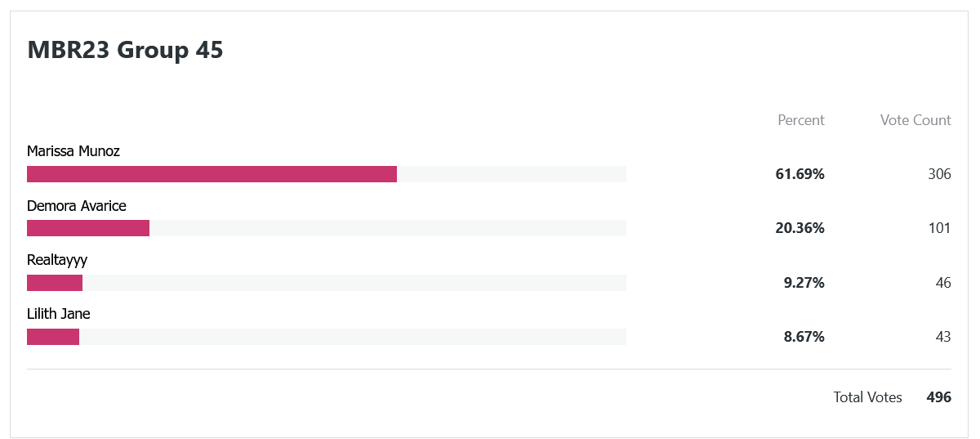This screenshot has height=439, width=980.
Task: Click the Percent column header
Action: [801, 120]
